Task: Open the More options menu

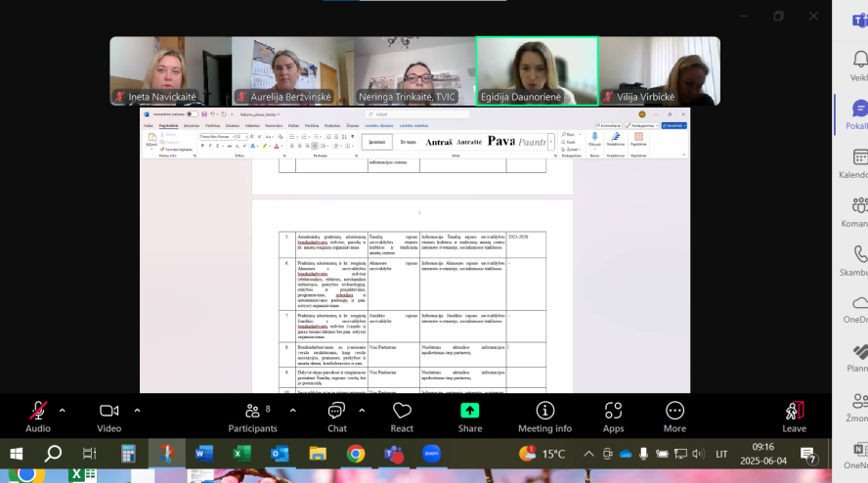Action: tap(674, 417)
